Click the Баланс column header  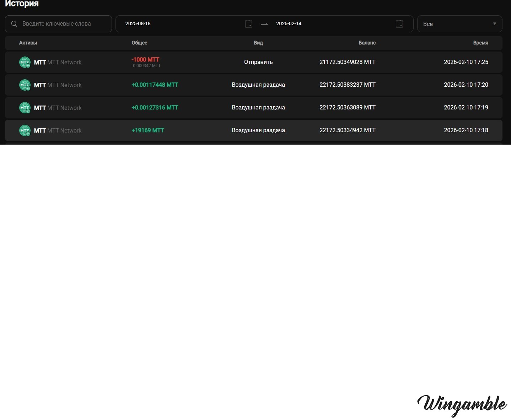pyautogui.click(x=367, y=43)
